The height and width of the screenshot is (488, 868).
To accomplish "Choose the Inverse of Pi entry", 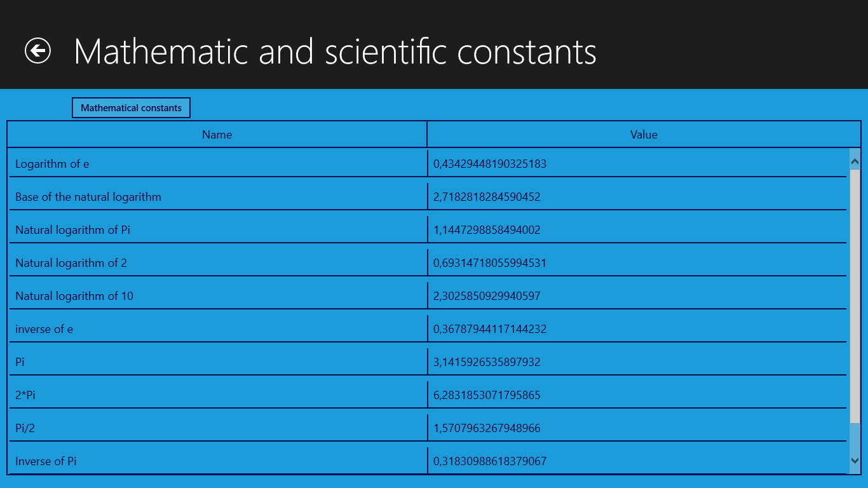I will pos(427,461).
